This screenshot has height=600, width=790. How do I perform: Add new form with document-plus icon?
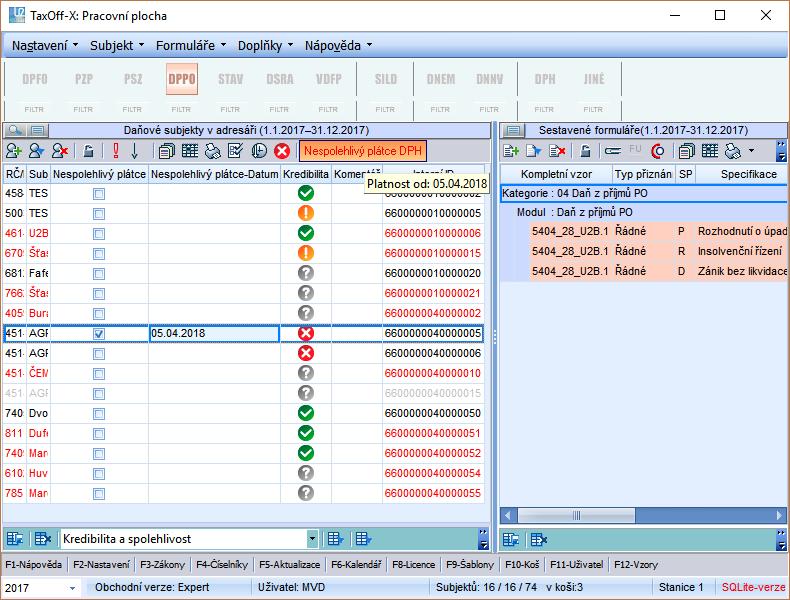tap(511, 151)
